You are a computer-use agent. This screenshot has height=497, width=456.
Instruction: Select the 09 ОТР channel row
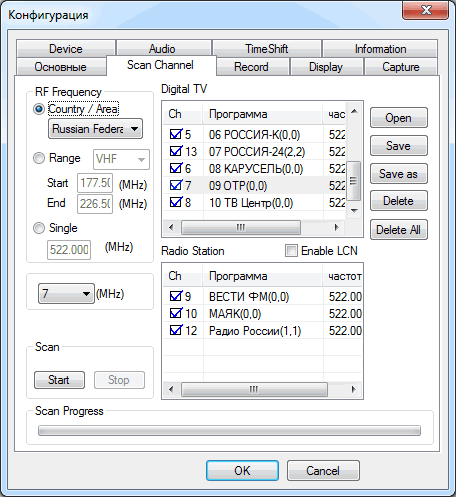click(x=254, y=186)
